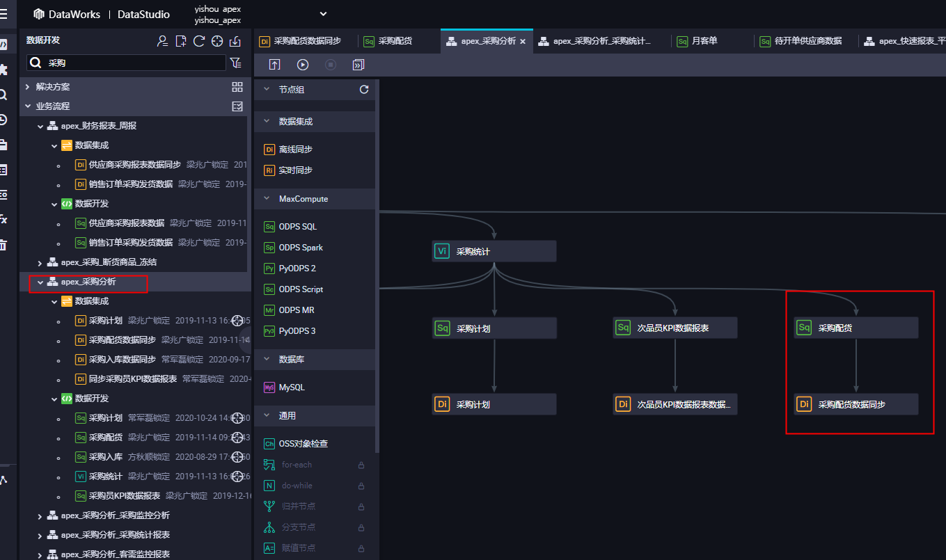Switch to the 采购配货 Sq tab
This screenshot has width=946, height=560.
388,41
